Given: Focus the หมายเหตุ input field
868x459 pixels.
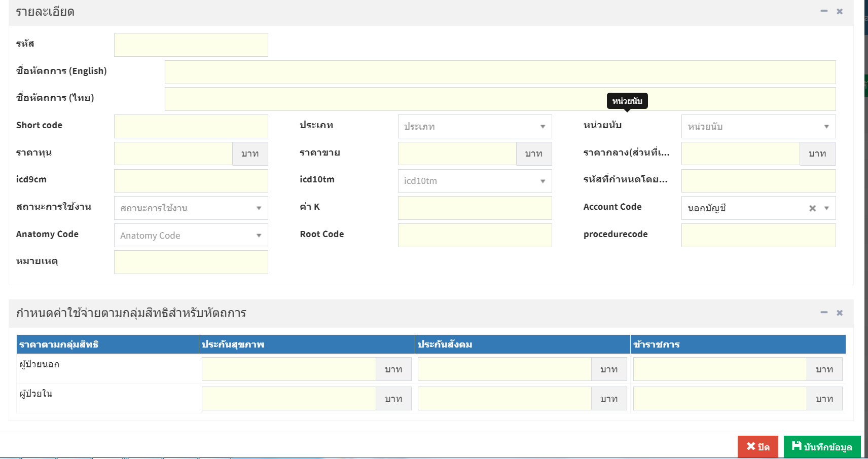Looking at the screenshot, I should [x=191, y=262].
